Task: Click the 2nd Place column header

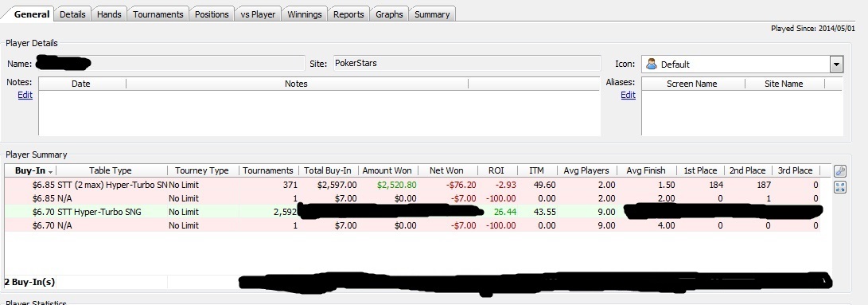Action: pyautogui.click(x=747, y=170)
